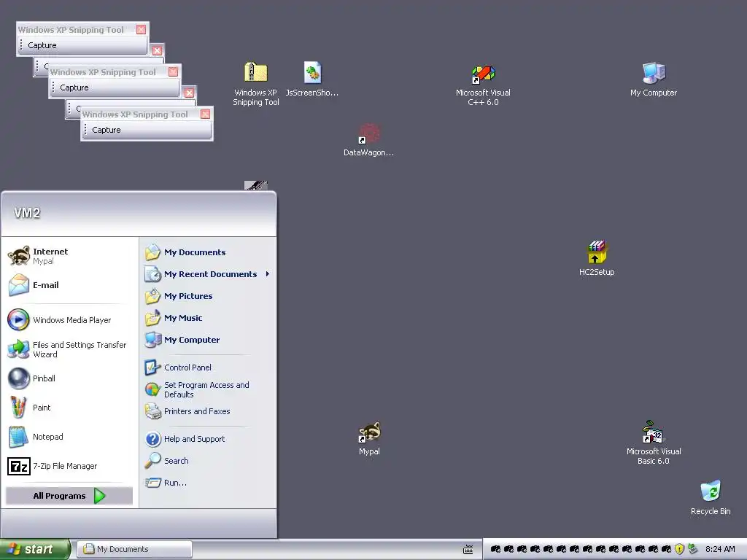The width and height of the screenshot is (747, 560).
Task: Open Paint from the Start menu
Action: tap(70, 408)
